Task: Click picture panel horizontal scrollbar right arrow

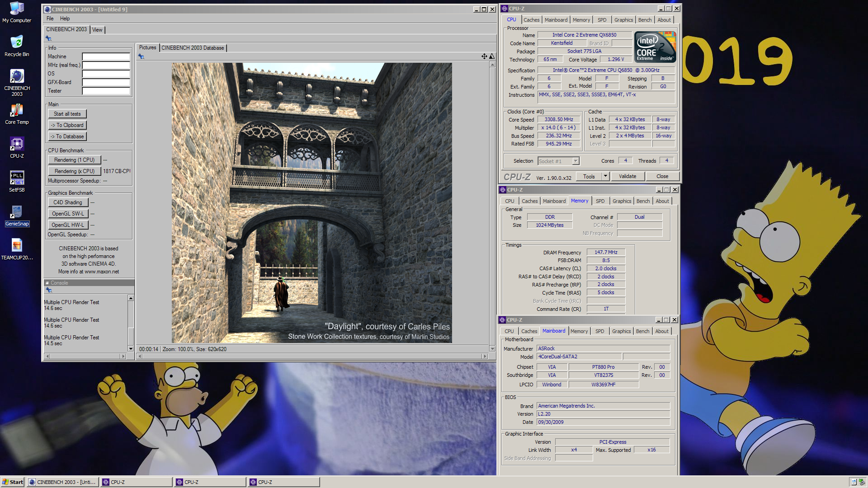Action: click(485, 357)
